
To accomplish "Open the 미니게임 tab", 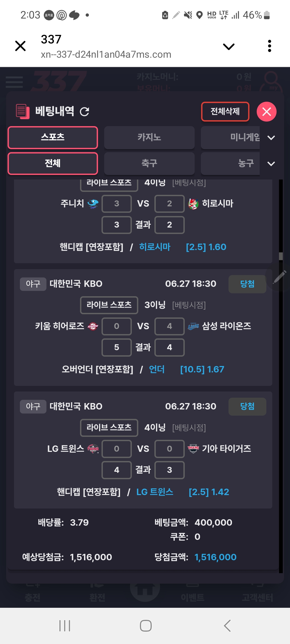I will (230, 137).
